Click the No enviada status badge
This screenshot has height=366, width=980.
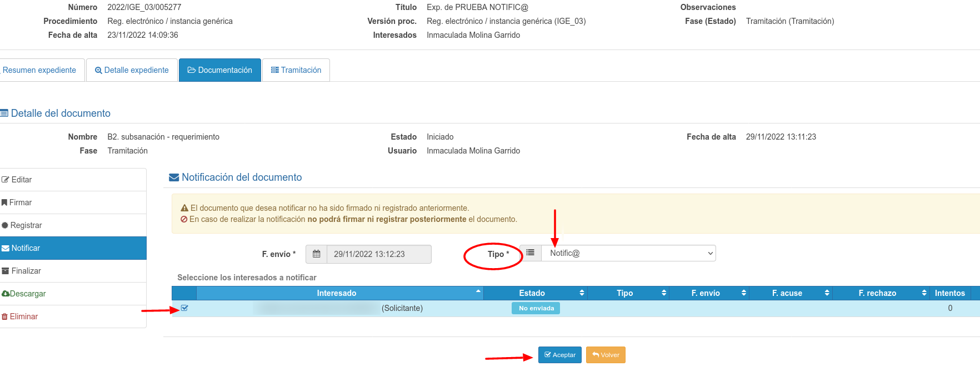[536, 308]
